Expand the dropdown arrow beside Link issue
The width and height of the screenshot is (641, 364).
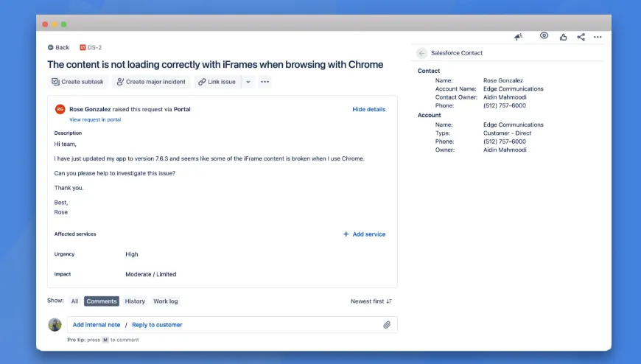pyautogui.click(x=248, y=82)
